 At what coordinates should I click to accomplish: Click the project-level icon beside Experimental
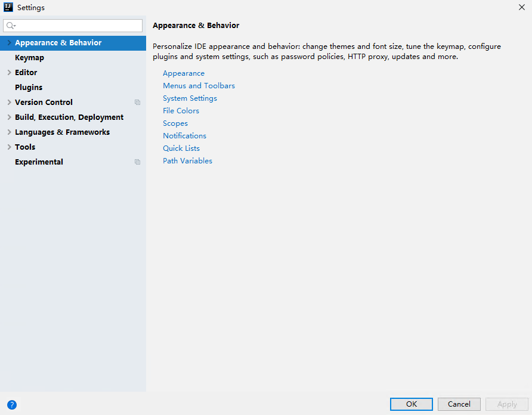click(137, 162)
